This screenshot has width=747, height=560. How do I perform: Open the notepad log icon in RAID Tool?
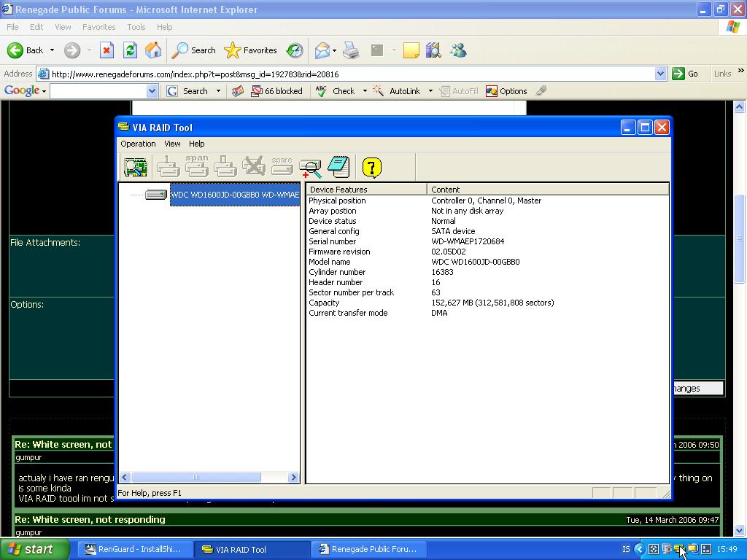click(338, 167)
